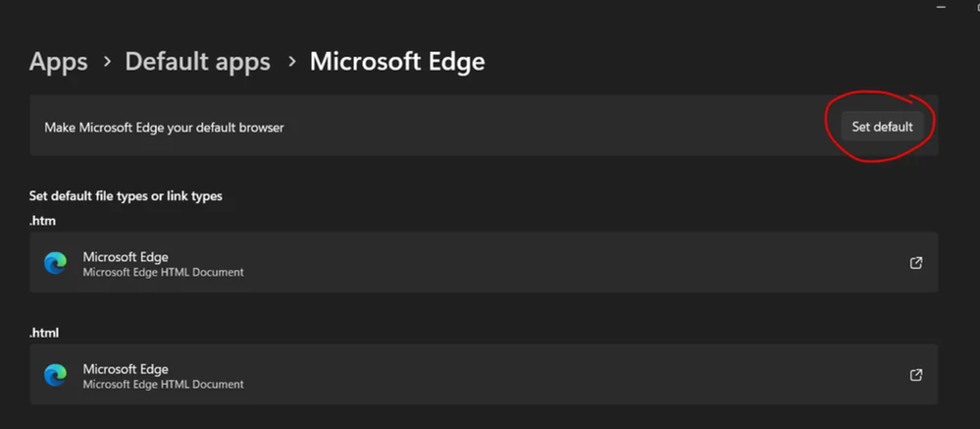Click HTML Document subtitle under .htm
The image size is (980, 429).
163,273
